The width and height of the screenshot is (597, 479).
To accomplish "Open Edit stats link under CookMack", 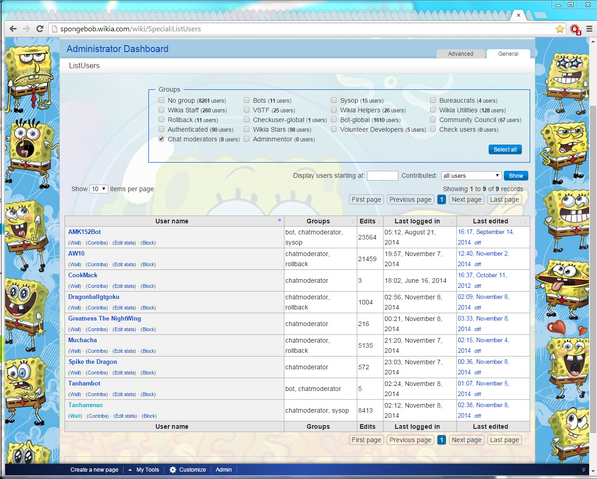I will (124, 286).
